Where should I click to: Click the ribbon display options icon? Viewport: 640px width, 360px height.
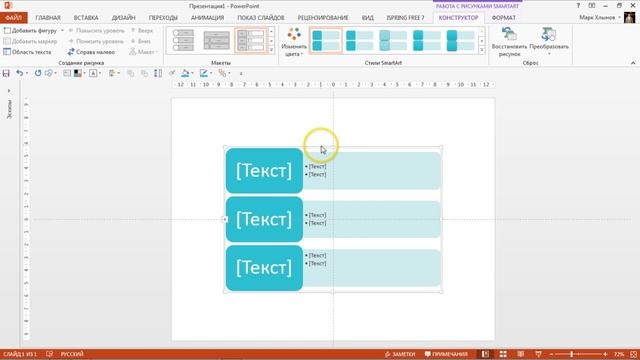[592, 6]
